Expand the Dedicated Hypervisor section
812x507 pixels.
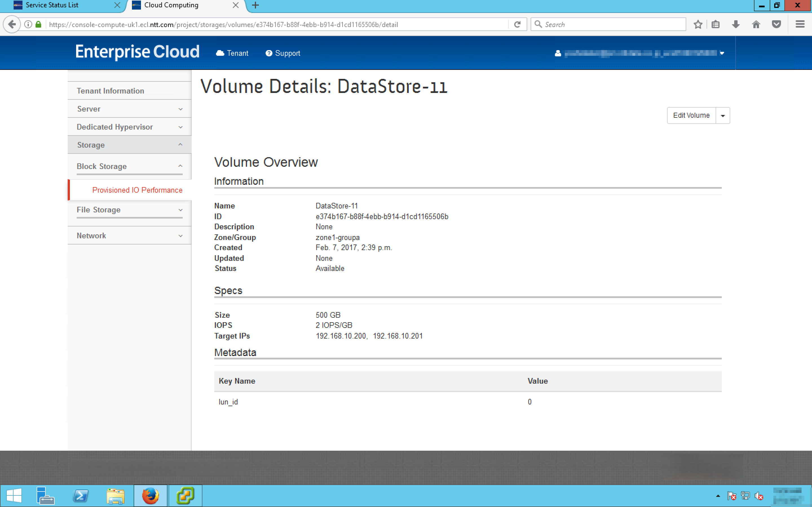(x=129, y=127)
